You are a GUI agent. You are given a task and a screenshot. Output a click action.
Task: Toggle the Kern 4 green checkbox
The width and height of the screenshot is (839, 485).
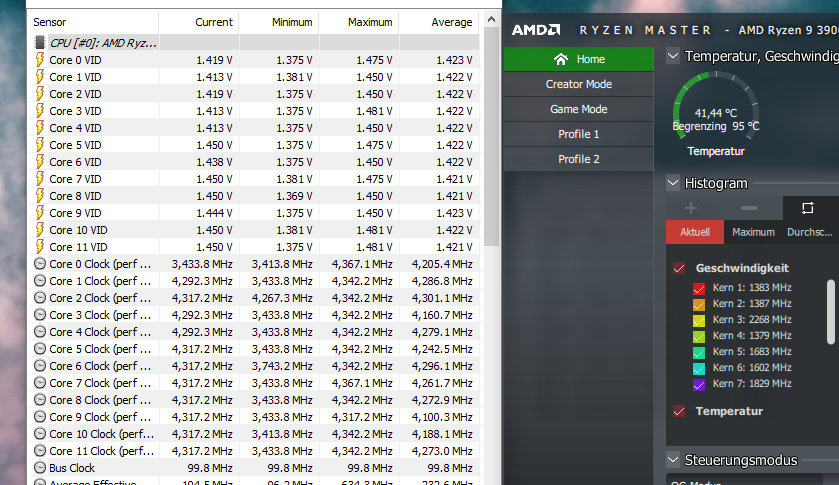coord(699,336)
